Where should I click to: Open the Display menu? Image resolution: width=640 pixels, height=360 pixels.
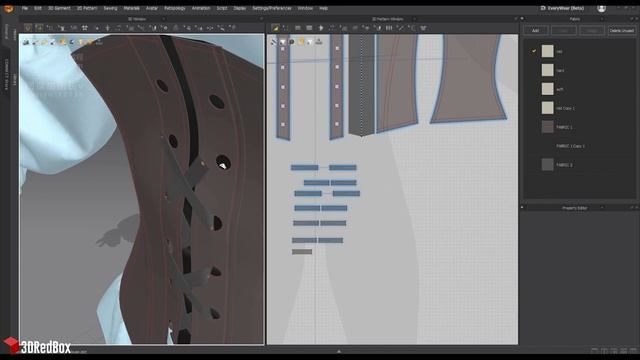(x=240, y=8)
